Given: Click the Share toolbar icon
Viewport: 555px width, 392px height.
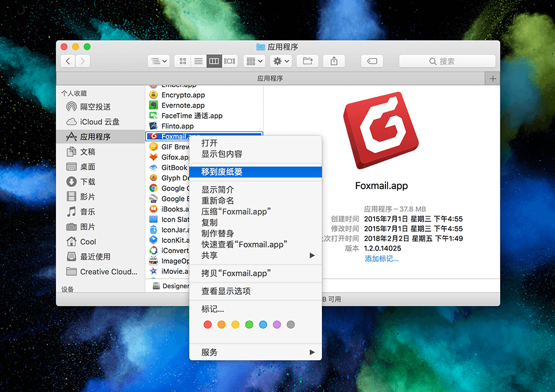Looking at the screenshot, I should pyautogui.click(x=334, y=61).
